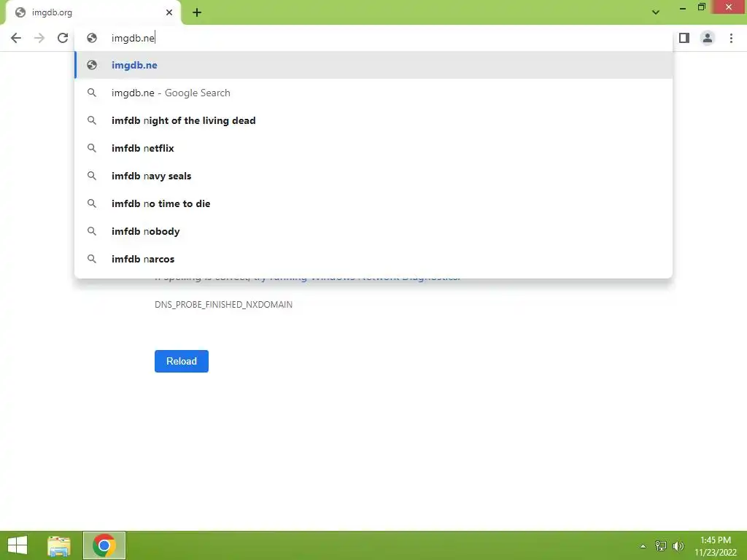Click search icon beside imfdb narcos
The height and width of the screenshot is (560, 747).
(92, 259)
